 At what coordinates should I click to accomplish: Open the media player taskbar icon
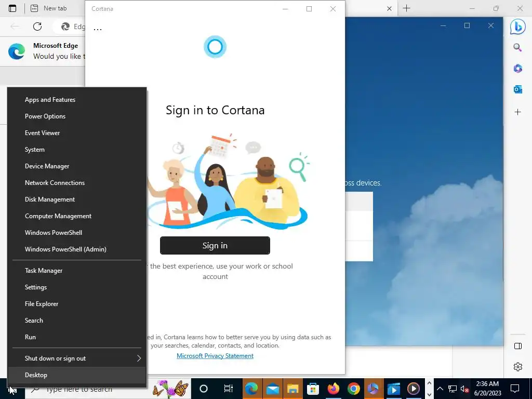[x=413, y=389]
